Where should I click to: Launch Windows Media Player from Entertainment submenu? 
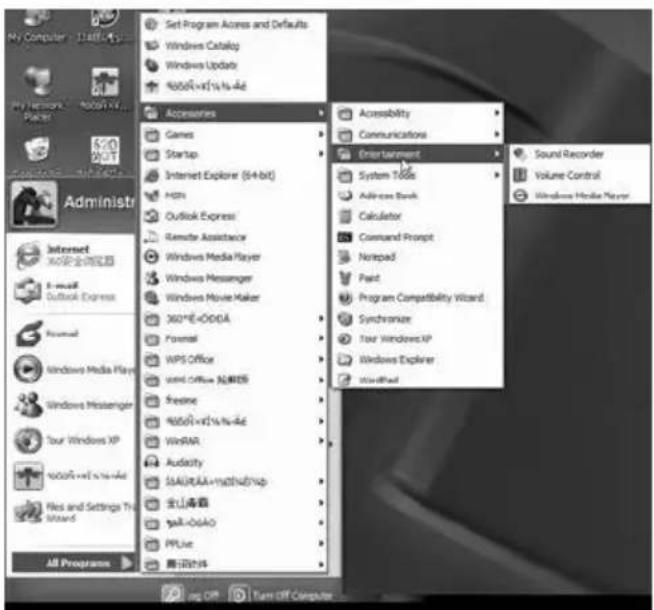(580, 195)
